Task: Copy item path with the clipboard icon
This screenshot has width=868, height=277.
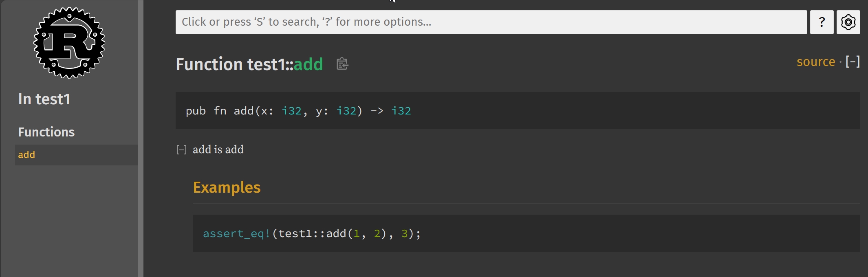Action: pyautogui.click(x=342, y=64)
